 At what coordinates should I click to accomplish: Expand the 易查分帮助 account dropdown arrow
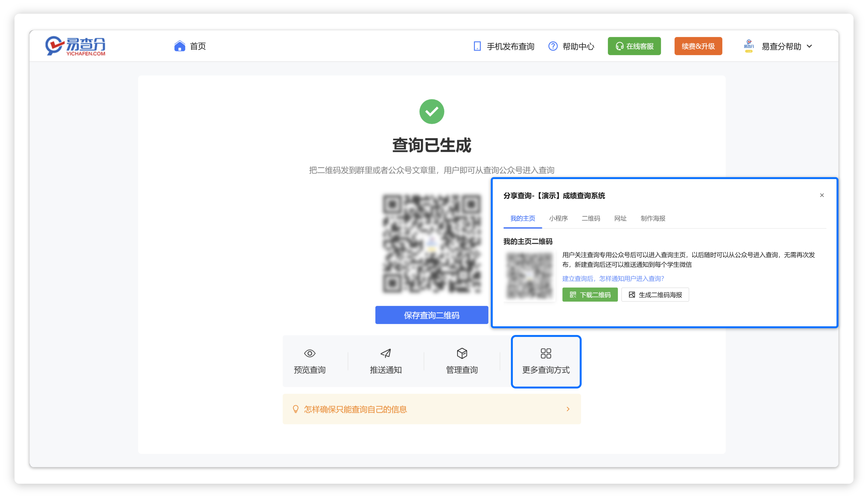click(809, 46)
